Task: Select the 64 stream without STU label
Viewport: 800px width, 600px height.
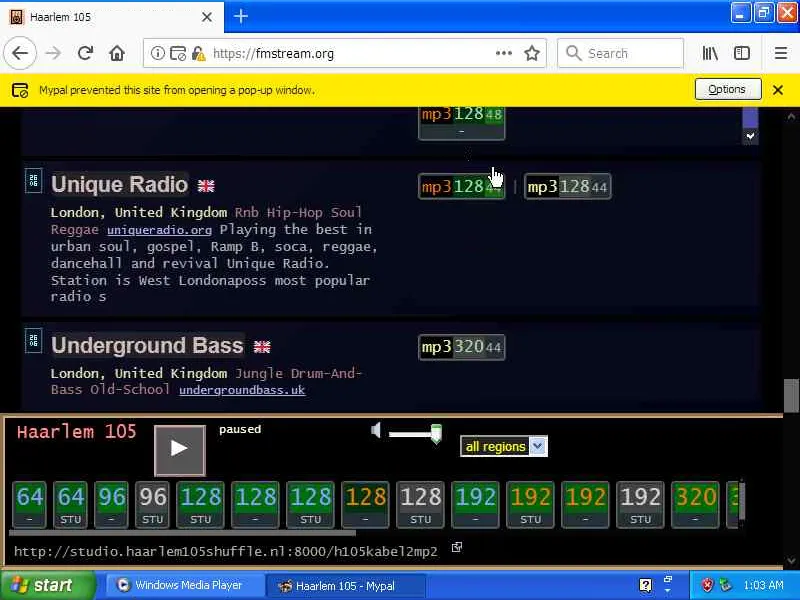Action: click(x=30, y=505)
